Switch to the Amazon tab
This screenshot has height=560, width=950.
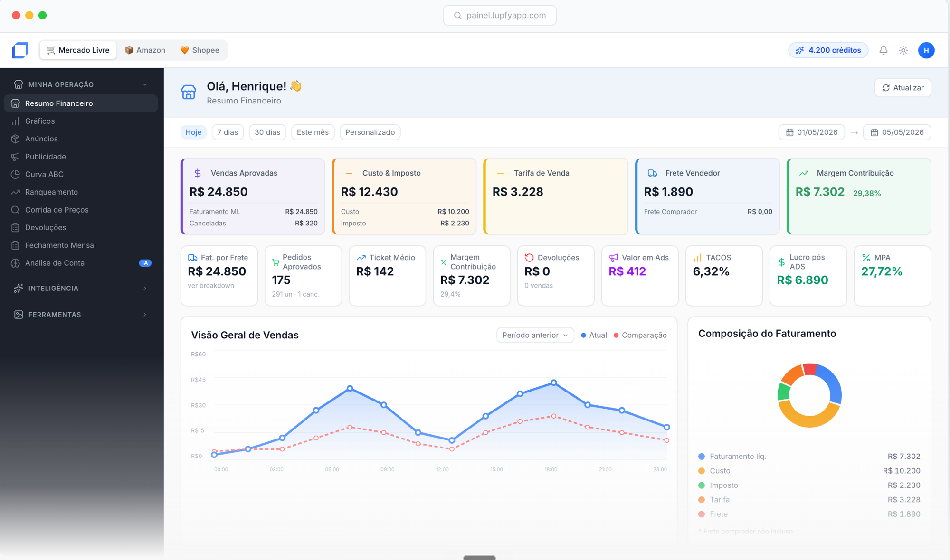tap(145, 50)
